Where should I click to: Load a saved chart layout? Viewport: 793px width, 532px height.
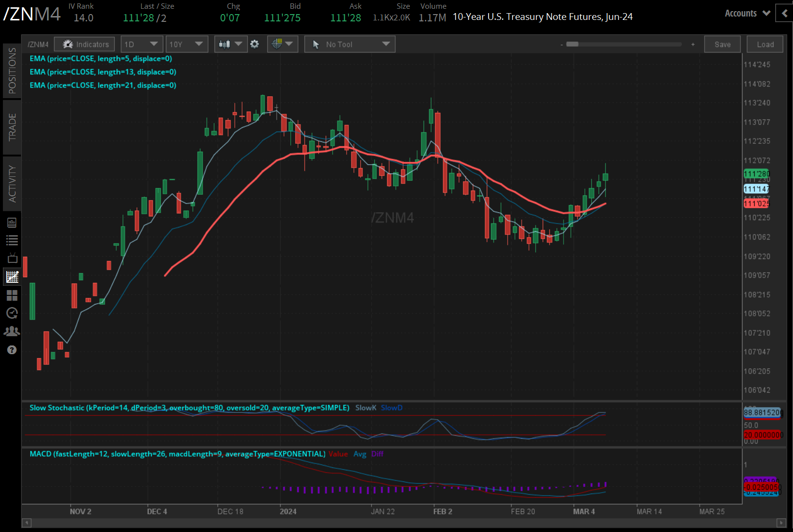point(765,44)
